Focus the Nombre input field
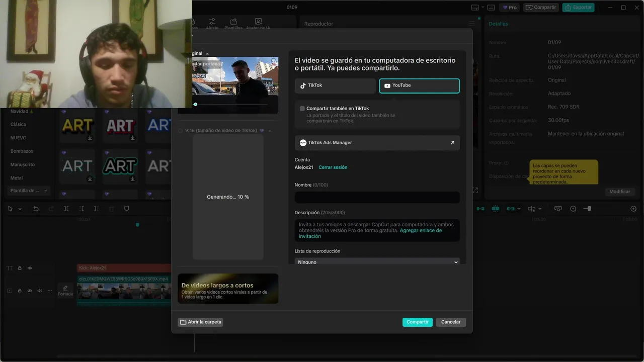The height and width of the screenshot is (362, 644). tap(377, 197)
